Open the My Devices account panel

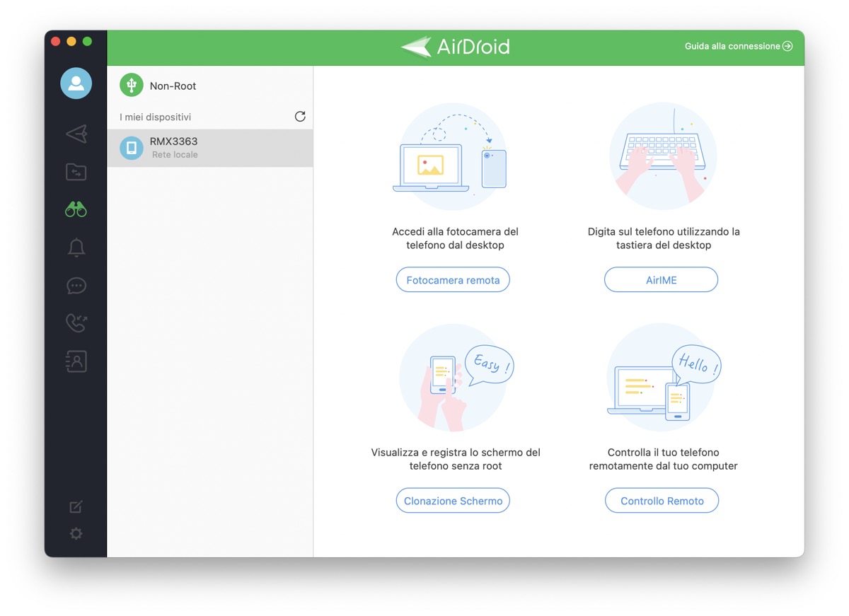76,83
